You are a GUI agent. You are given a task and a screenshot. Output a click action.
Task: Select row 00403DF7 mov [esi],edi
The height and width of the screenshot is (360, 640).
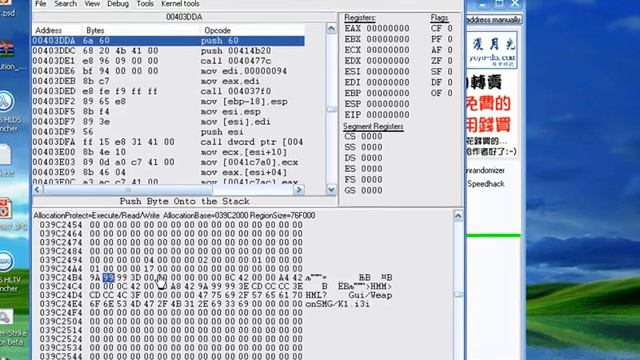coord(168,122)
